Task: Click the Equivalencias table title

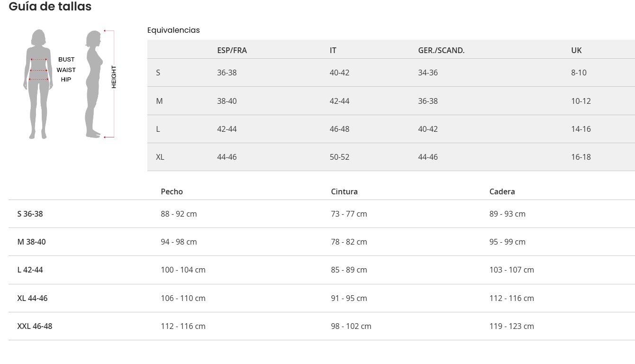Action: pos(173,30)
